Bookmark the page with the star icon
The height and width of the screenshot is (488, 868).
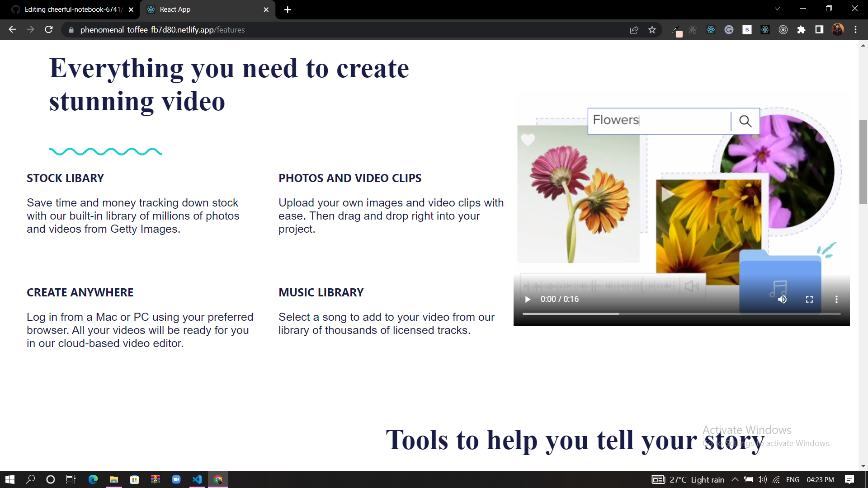652,29
